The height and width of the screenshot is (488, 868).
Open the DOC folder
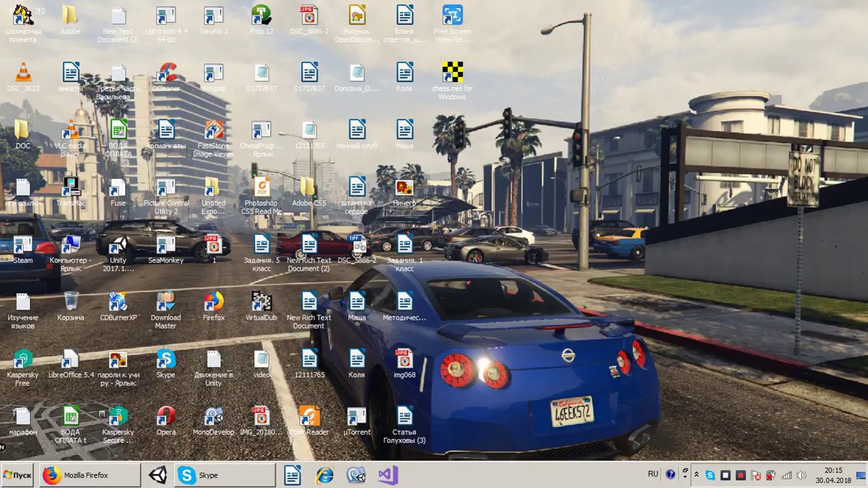pos(23,134)
